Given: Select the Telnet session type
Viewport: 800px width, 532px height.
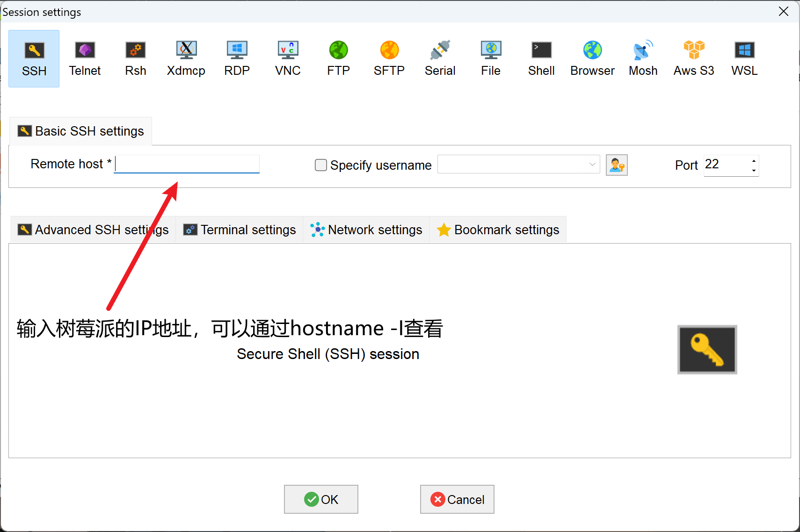Looking at the screenshot, I should coord(85,58).
